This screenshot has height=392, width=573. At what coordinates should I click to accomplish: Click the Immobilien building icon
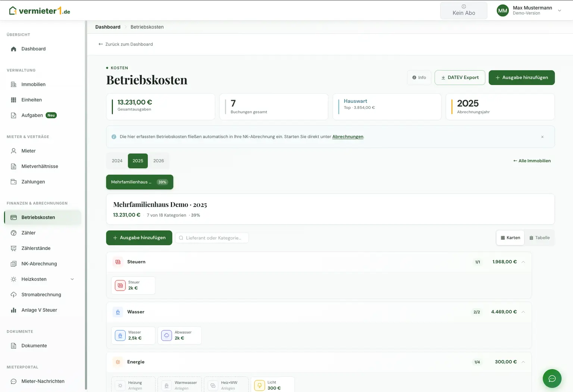(14, 84)
